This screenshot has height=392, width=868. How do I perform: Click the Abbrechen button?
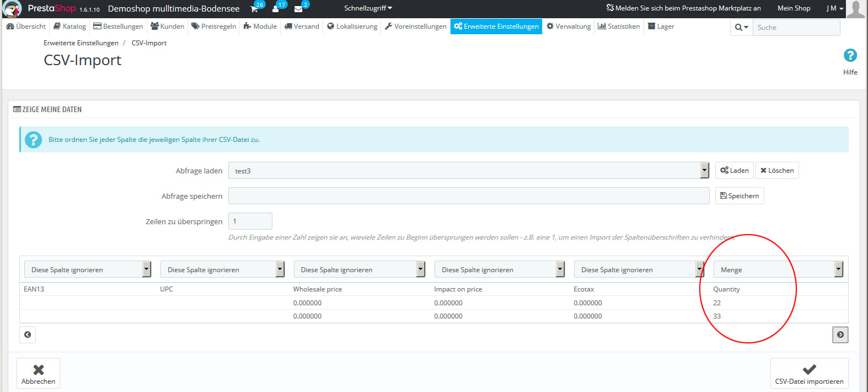click(38, 374)
